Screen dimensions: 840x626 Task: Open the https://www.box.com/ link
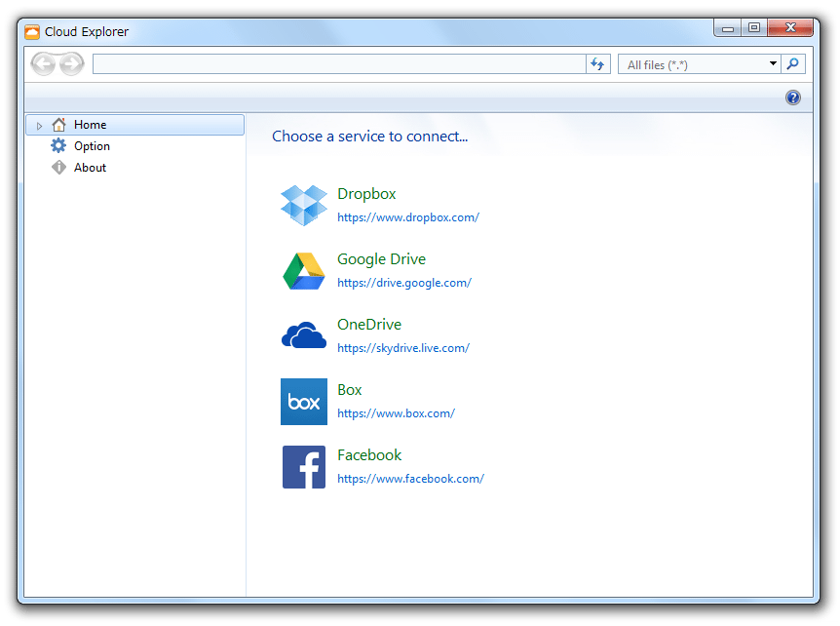pyautogui.click(x=396, y=413)
